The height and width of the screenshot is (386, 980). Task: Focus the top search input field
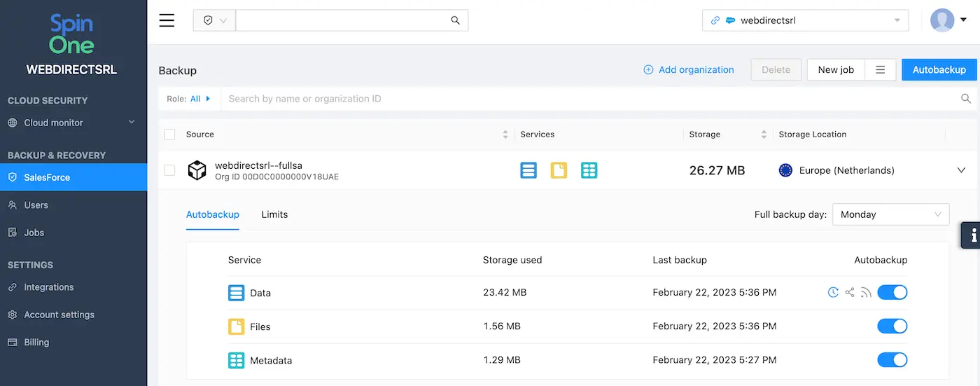(x=343, y=20)
